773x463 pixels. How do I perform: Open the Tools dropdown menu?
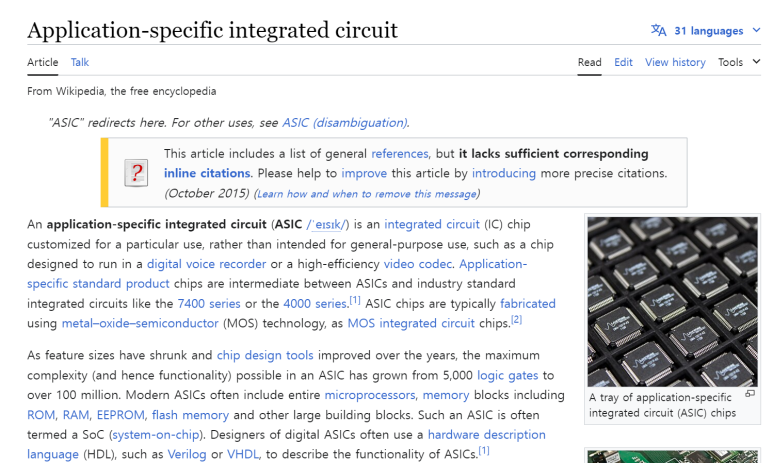click(739, 62)
